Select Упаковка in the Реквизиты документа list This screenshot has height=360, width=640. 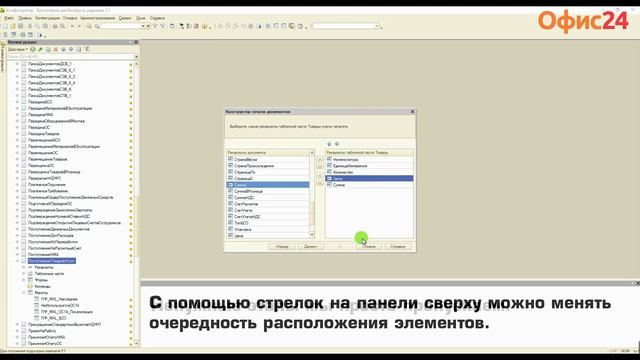(268, 229)
